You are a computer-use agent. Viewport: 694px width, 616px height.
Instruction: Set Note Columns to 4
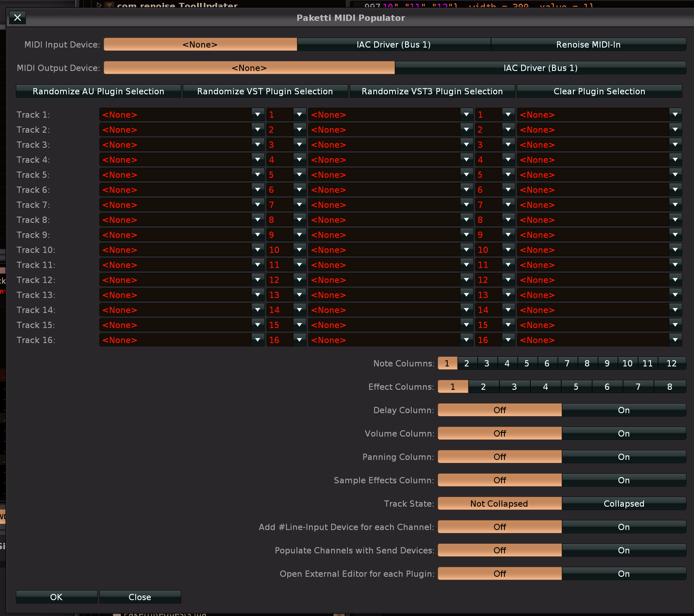[x=507, y=364]
